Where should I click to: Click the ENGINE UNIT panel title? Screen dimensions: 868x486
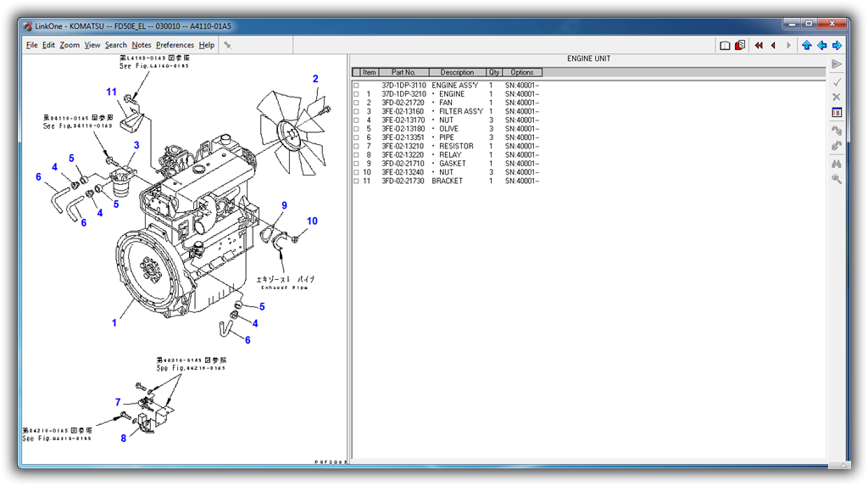(588, 59)
